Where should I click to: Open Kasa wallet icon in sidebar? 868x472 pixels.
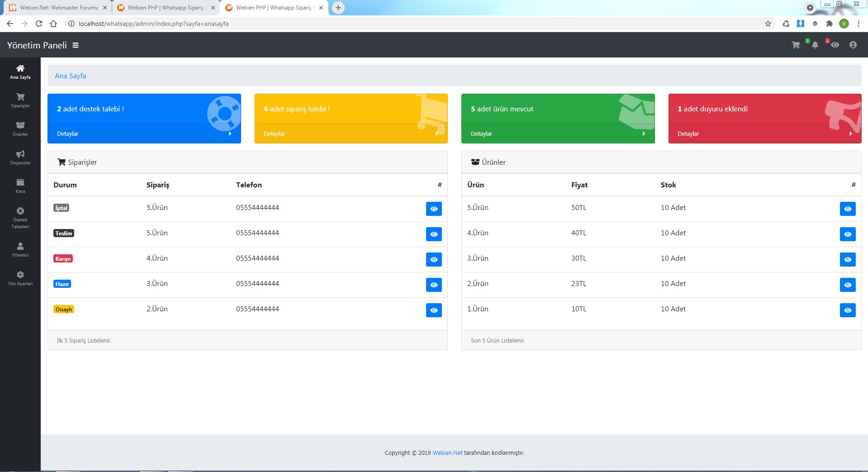(20, 186)
